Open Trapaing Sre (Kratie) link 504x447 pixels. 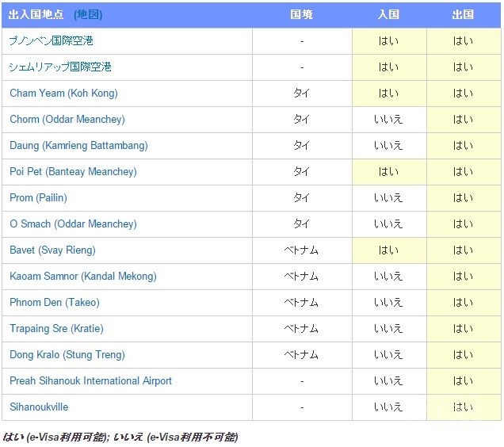[56, 329]
